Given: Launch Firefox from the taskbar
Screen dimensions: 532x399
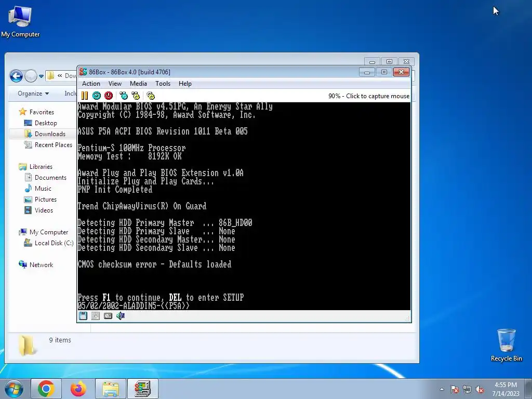Looking at the screenshot, I should click(78, 389).
